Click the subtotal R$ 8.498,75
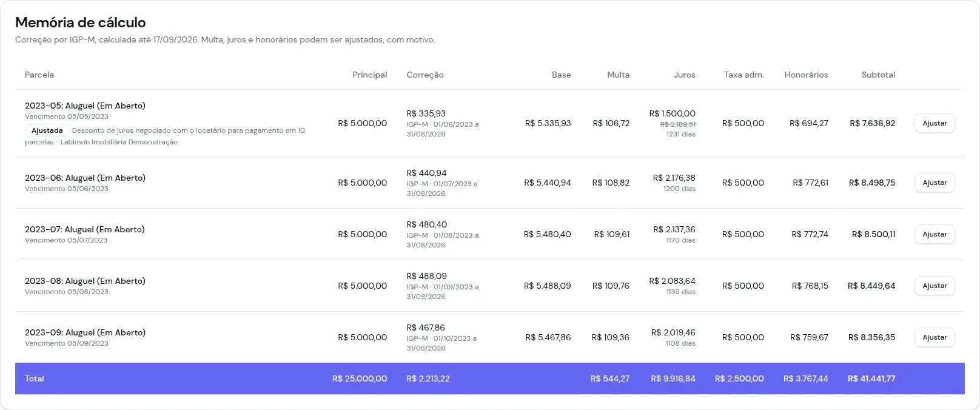The image size is (980, 410). 872,183
